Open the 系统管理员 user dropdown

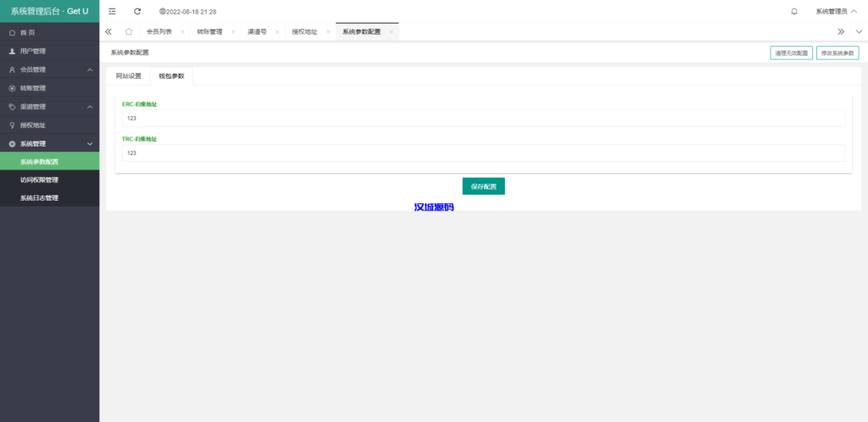coord(836,11)
